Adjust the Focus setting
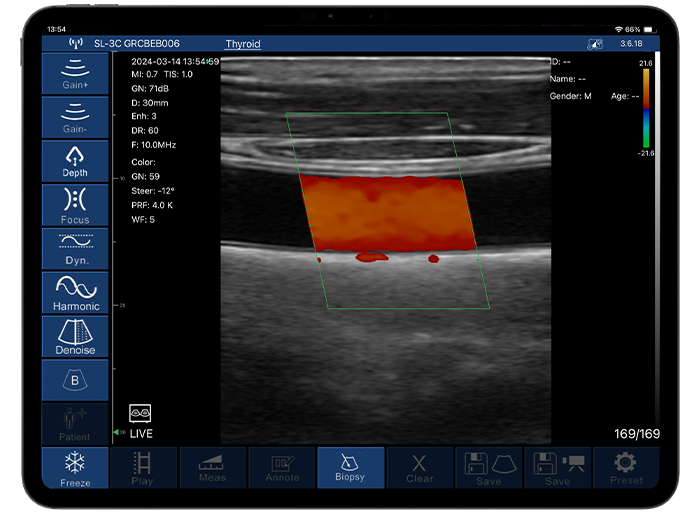The width and height of the screenshot is (700, 514). click(75, 205)
